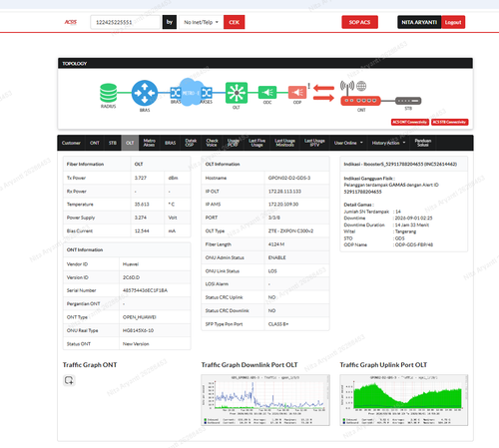Click the Temperature value 35.813

[142, 205]
